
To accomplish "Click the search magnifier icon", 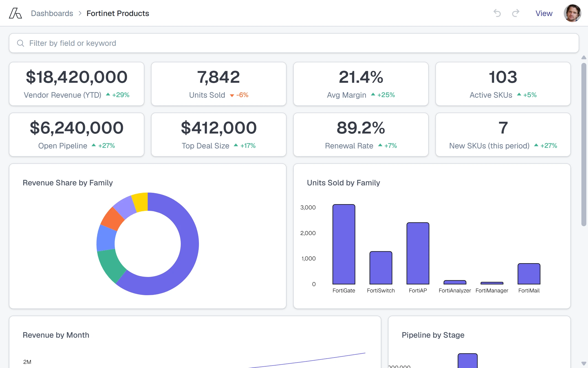I will pos(20,43).
